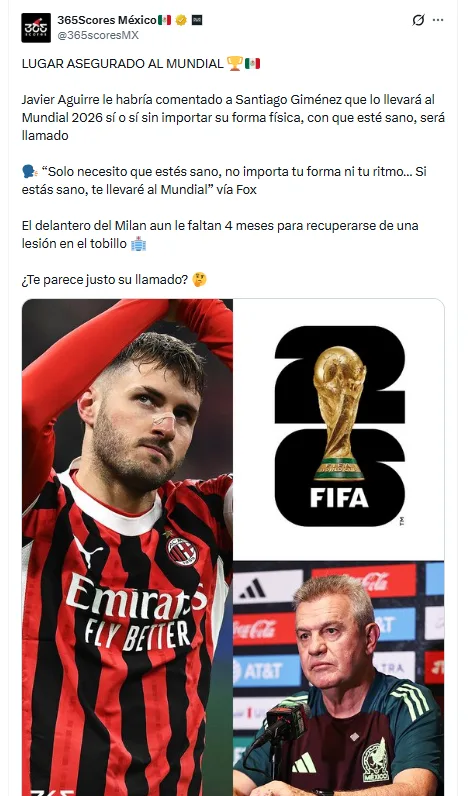Open the @365scoresMX handle link
The height and width of the screenshot is (796, 470).
[98, 35]
